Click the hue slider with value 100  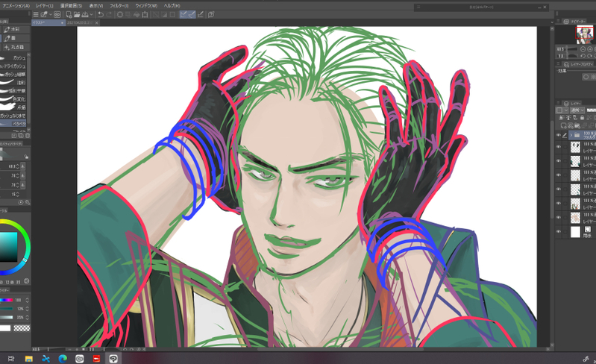tap(7, 300)
